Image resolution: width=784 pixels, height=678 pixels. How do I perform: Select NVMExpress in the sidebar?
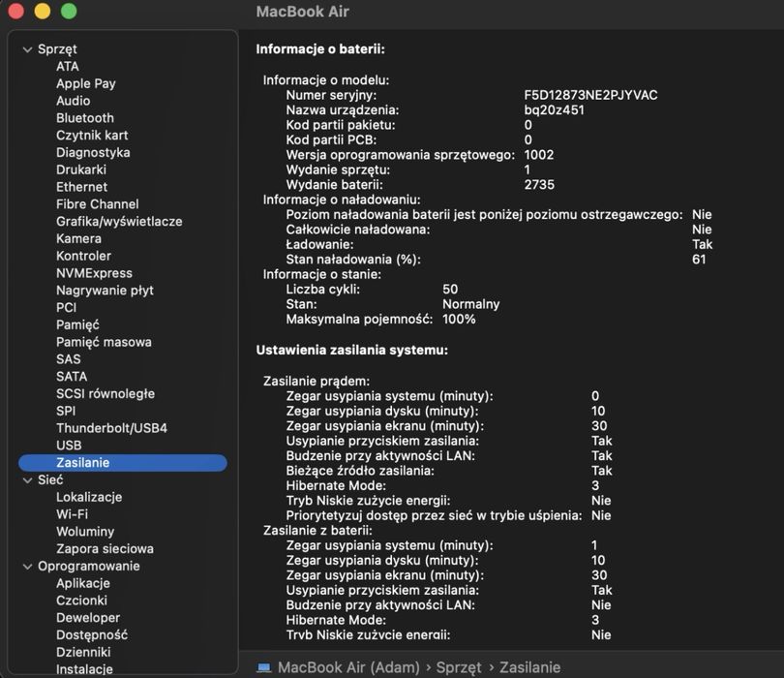coord(94,273)
